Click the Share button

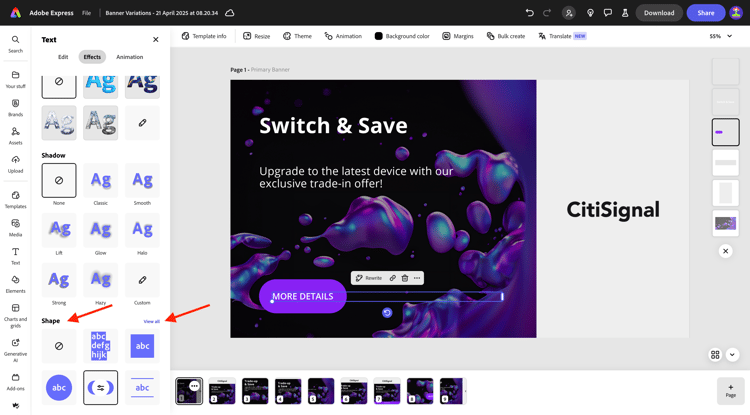(706, 13)
